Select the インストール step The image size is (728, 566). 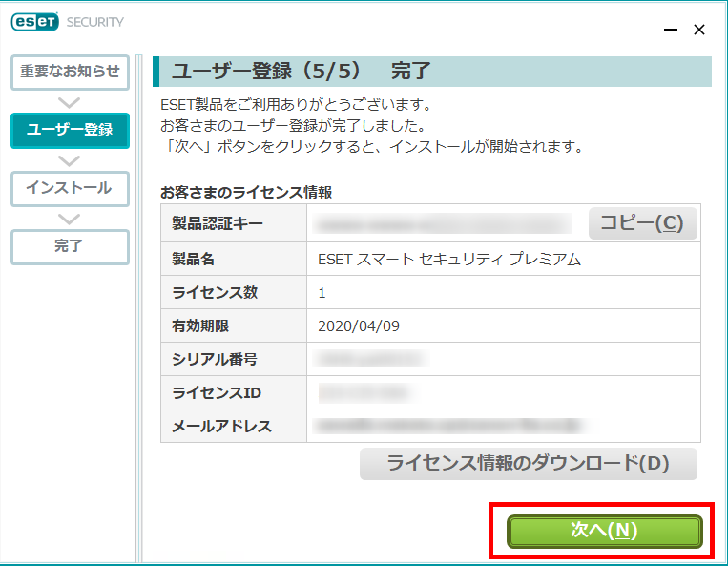point(70,189)
